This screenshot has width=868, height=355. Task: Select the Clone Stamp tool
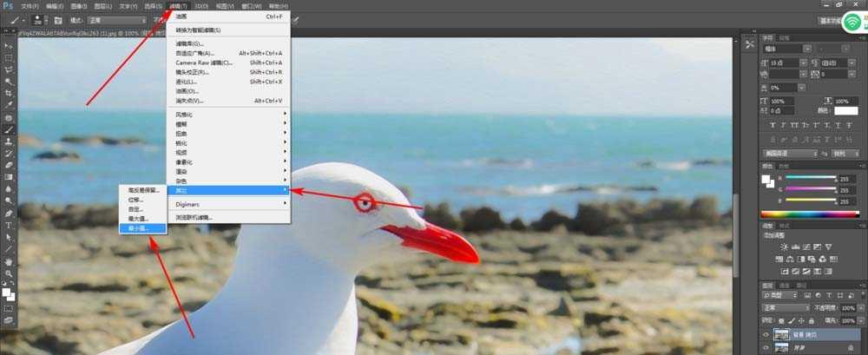tap(9, 141)
